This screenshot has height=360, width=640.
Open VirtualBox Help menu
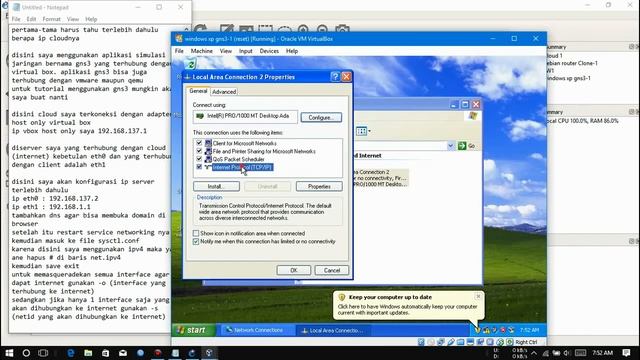(292, 51)
